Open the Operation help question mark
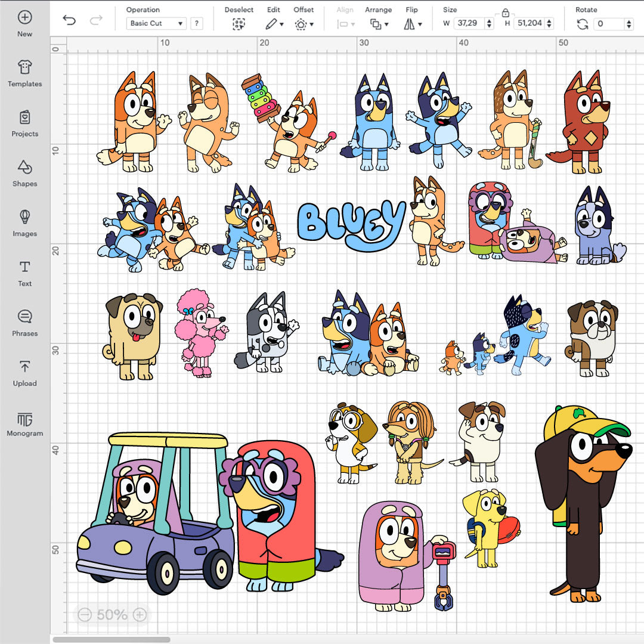Screen dimensions: 644x644 tap(197, 23)
